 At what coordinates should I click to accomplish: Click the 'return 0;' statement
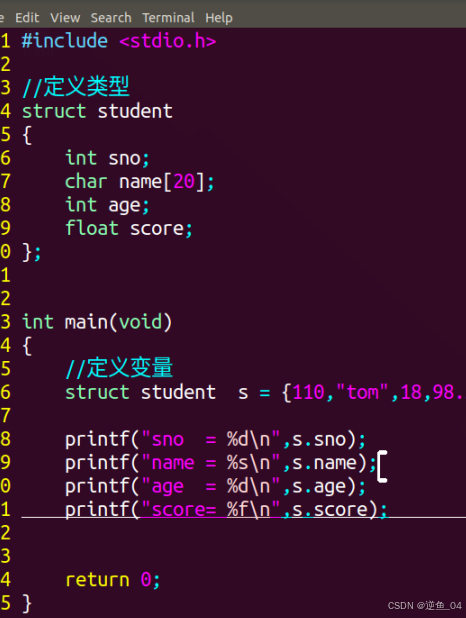pos(113,580)
